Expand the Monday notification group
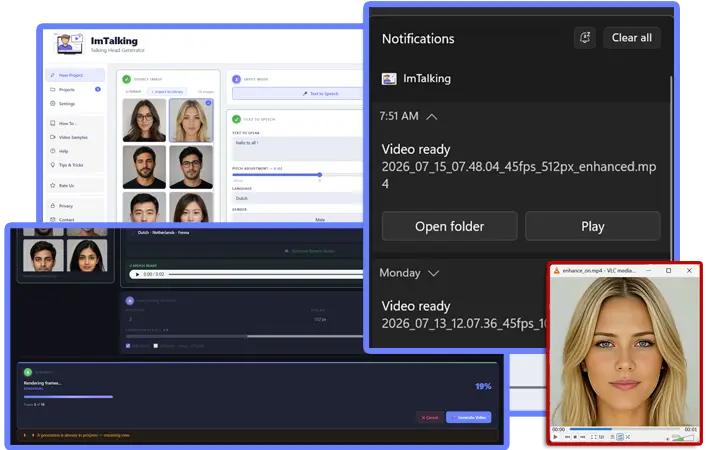 (433, 273)
